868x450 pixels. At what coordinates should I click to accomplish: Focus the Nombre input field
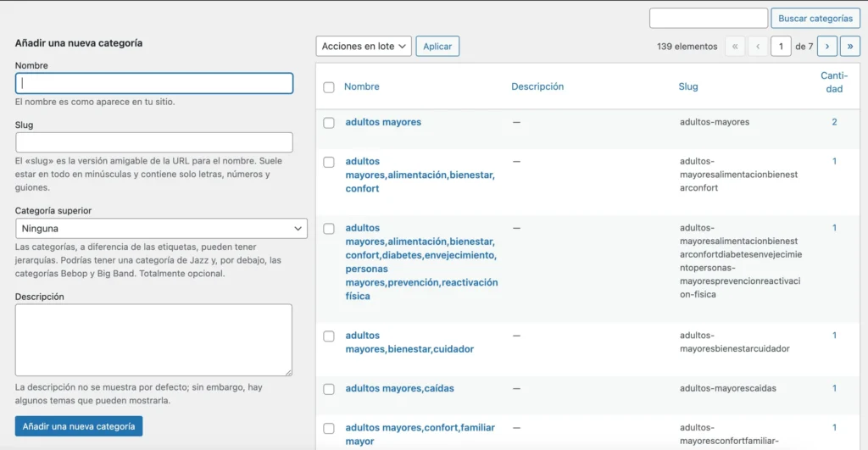(154, 83)
